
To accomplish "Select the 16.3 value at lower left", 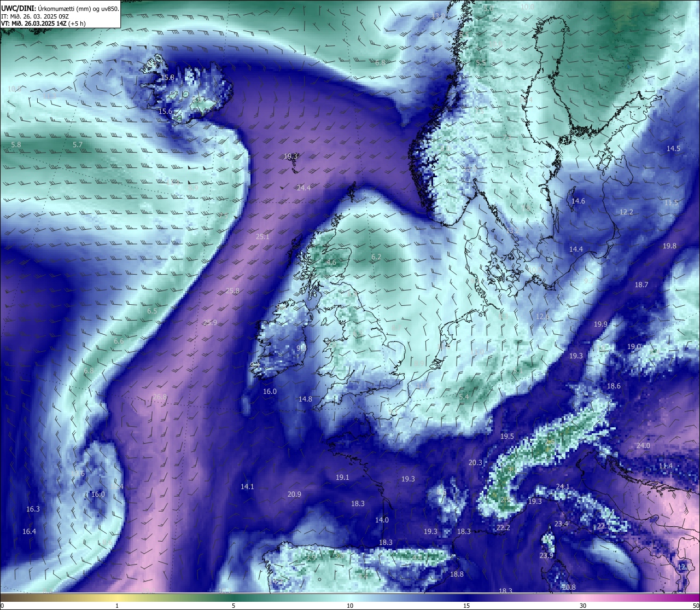I will click(x=33, y=509).
